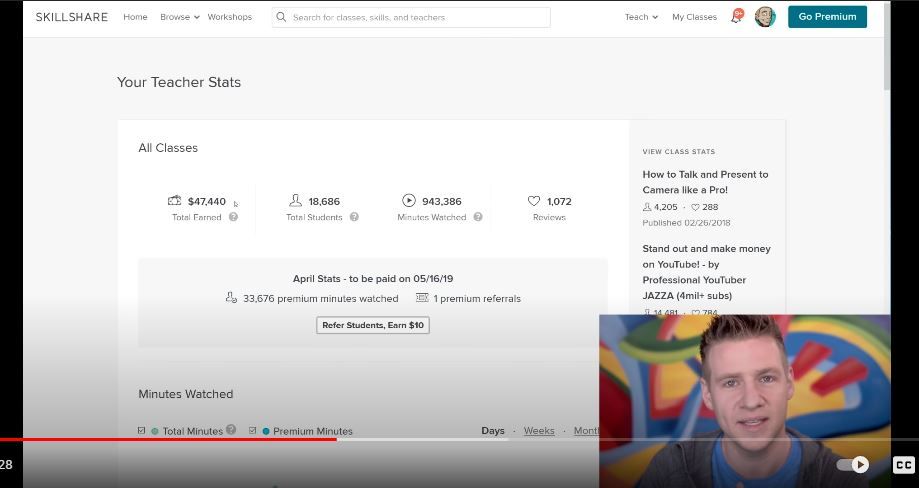Click the Skillshare logo
Screen dimensions: 919x488
click(72, 17)
